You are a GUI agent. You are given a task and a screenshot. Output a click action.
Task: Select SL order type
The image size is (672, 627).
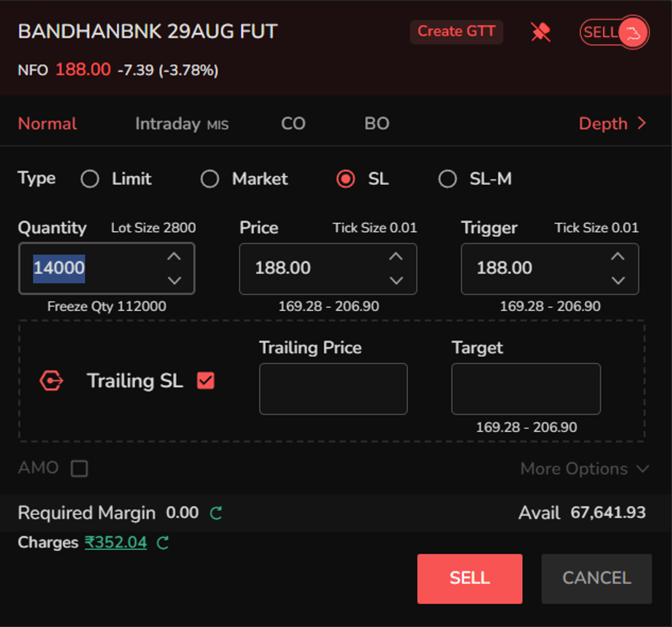(x=345, y=178)
